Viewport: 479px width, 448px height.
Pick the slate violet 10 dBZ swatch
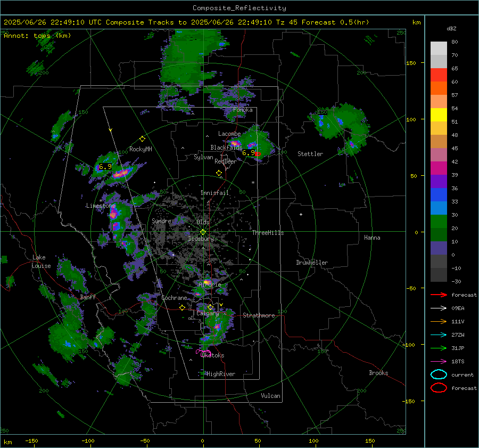(x=439, y=248)
